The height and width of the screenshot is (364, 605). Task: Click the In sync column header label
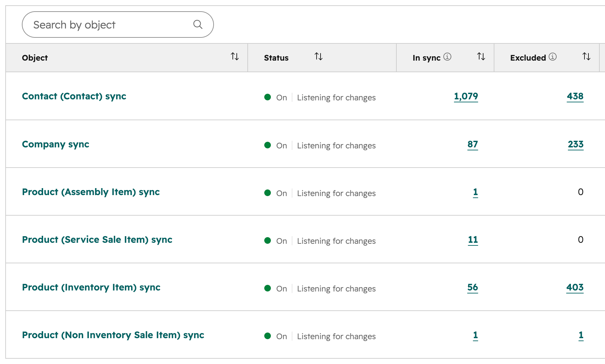pyautogui.click(x=427, y=58)
